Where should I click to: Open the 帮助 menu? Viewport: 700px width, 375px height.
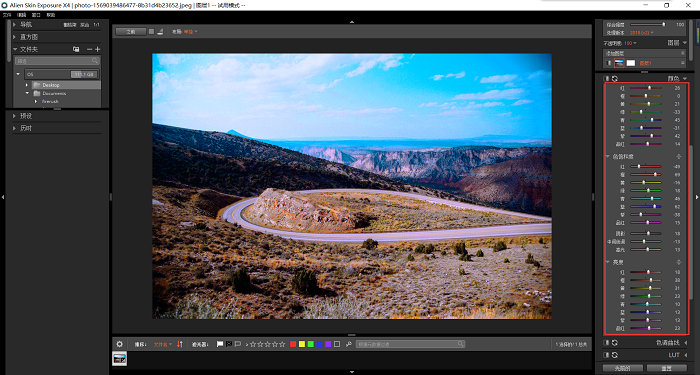(x=50, y=15)
